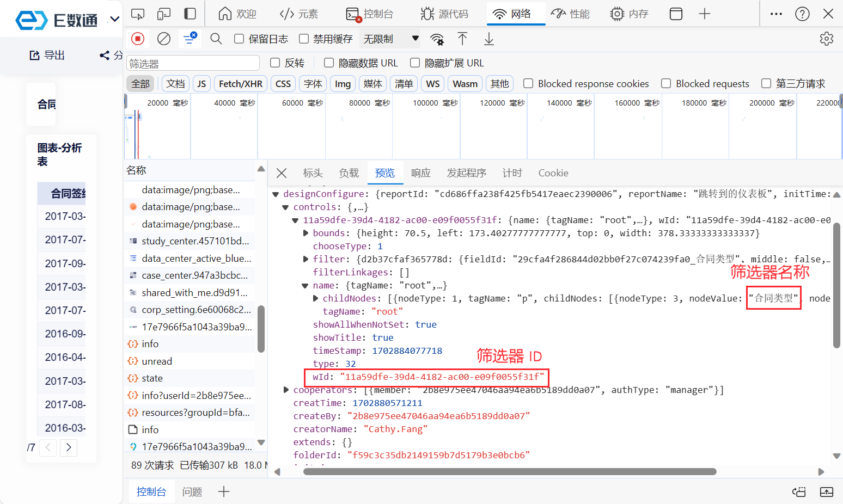Viewport: 843px width, 504px height.
Task: Select the All (全部) request filter
Action: [x=140, y=83]
